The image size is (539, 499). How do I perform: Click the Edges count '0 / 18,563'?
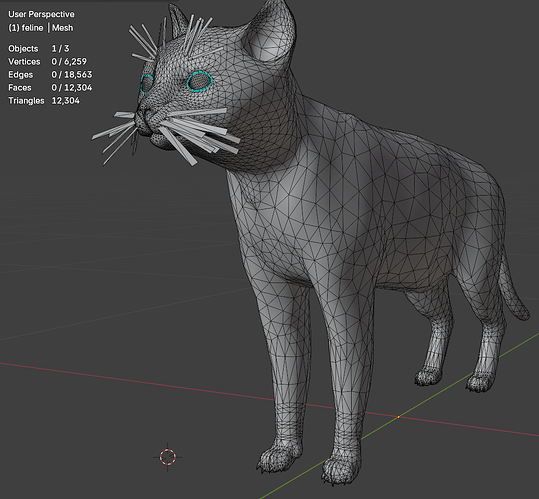(72, 75)
